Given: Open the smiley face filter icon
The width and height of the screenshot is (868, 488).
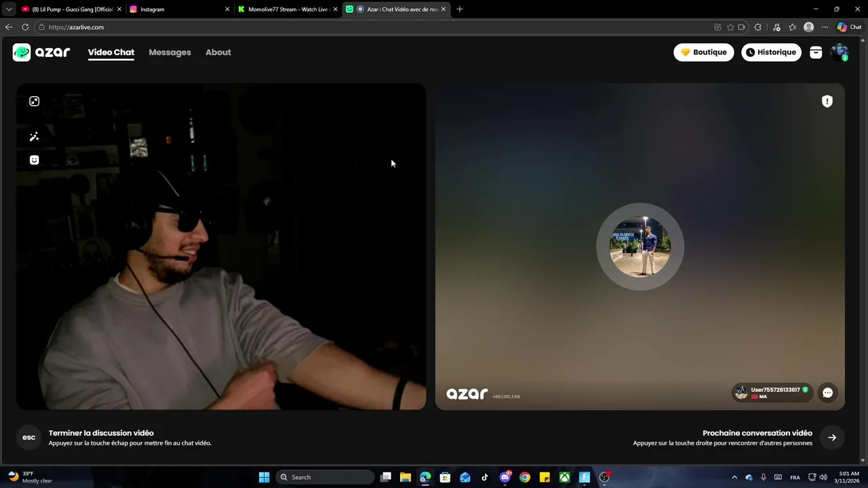Looking at the screenshot, I should pyautogui.click(x=35, y=160).
